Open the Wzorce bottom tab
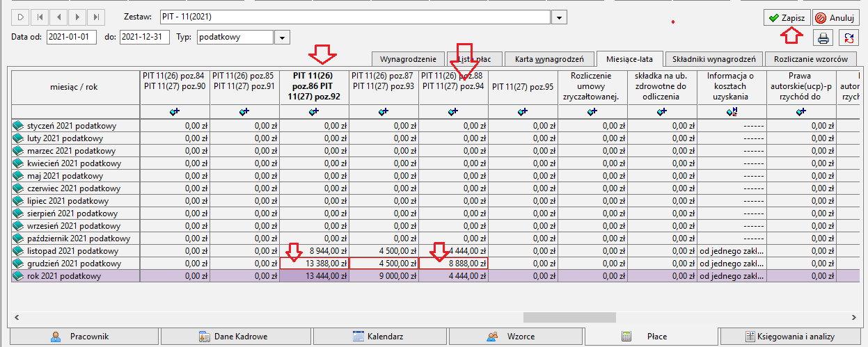The height and width of the screenshot is (347, 868). [x=516, y=337]
